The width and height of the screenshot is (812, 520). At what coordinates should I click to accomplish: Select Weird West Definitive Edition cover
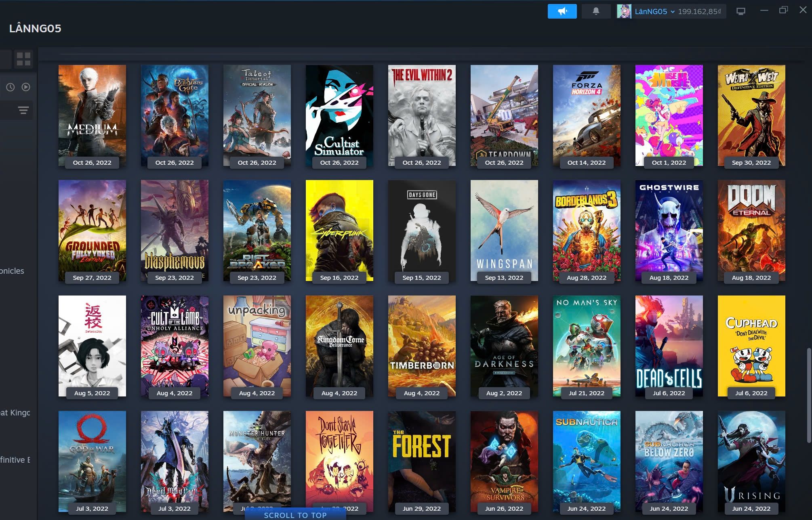pos(751,115)
